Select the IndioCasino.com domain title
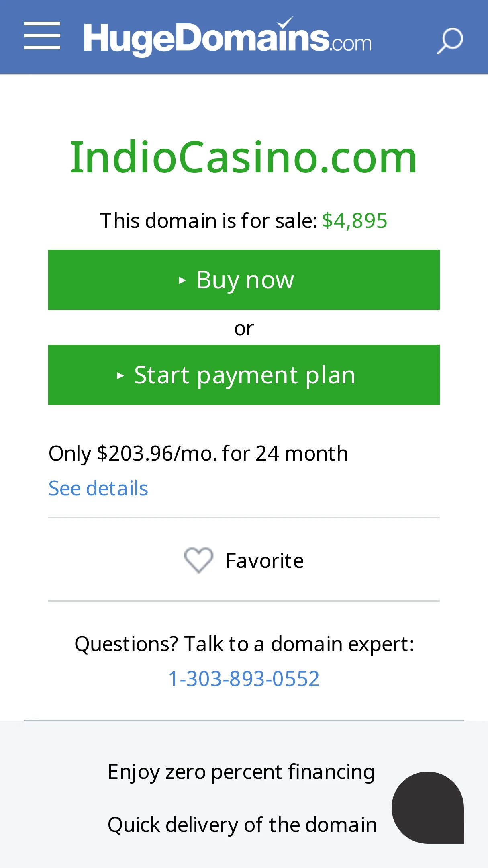Image resolution: width=488 pixels, height=868 pixels. point(244,157)
